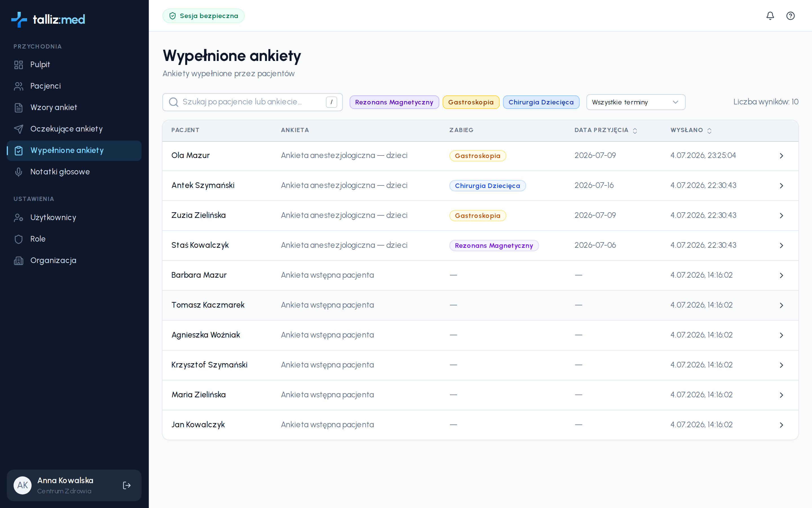This screenshot has width=812, height=508.
Task: Open Staś Kowalczyk row chevron
Action: [782, 246]
